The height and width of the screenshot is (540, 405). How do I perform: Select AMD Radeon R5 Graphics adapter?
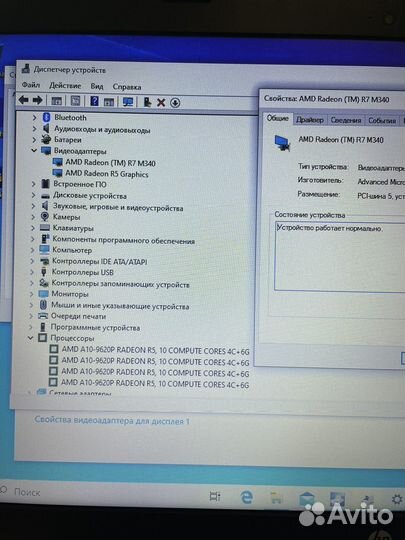click(107, 174)
